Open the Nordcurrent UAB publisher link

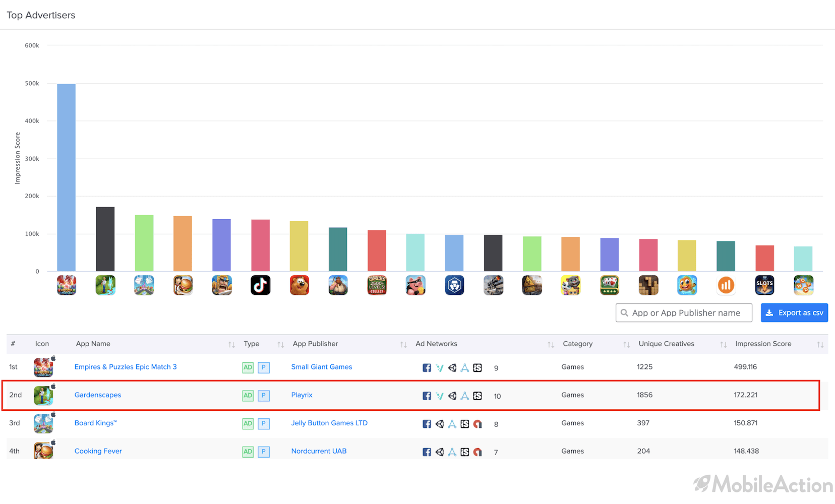[319, 451]
